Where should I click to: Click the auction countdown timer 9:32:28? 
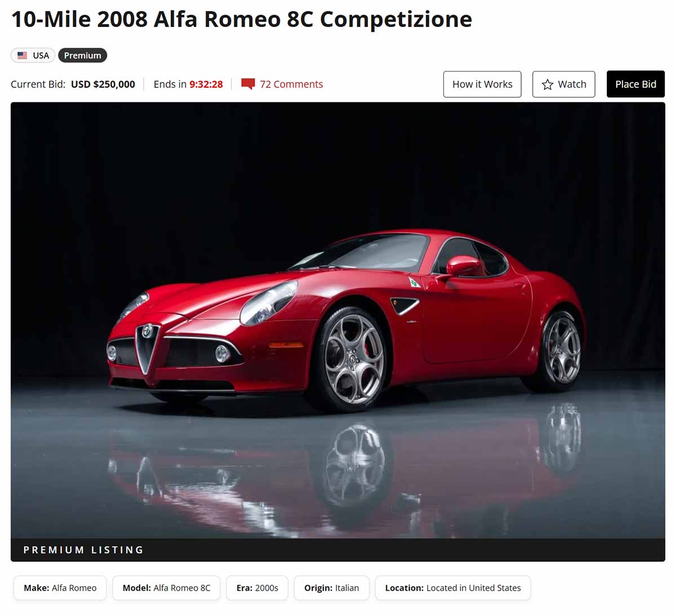(x=206, y=84)
